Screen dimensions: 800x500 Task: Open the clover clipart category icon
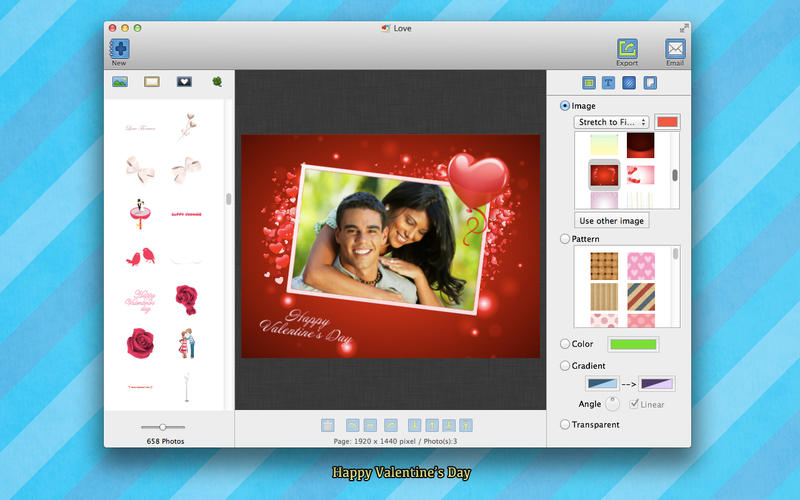(x=216, y=82)
